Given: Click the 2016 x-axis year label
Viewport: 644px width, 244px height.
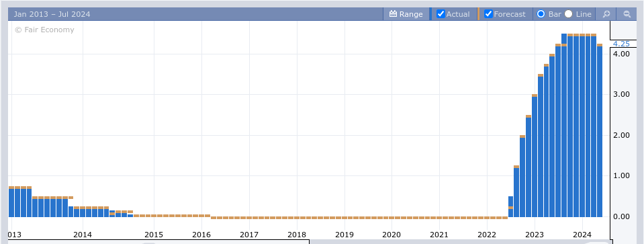Looking at the screenshot, I should pos(201,235).
